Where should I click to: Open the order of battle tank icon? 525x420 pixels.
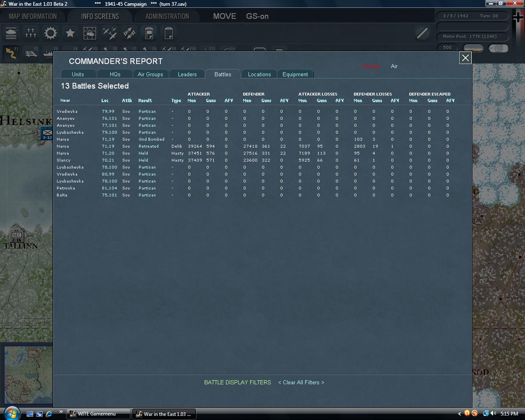click(11, 33)
